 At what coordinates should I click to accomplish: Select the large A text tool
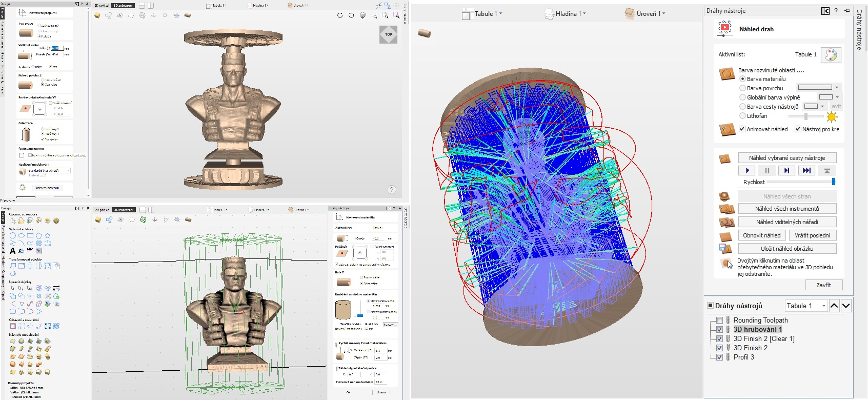pos(13,251)
